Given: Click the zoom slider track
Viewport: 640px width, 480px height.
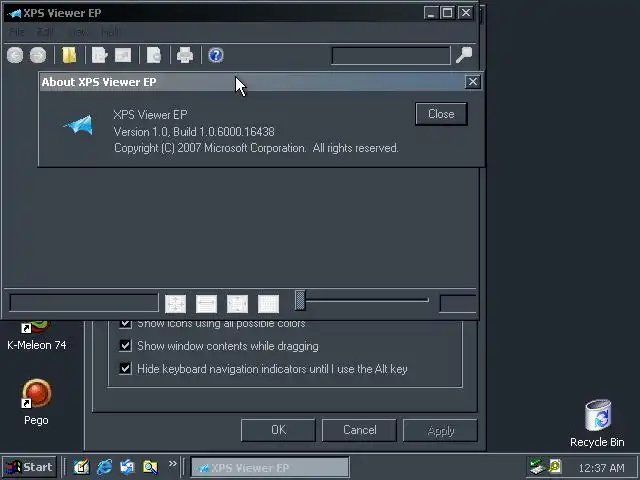Looking at the screenshot, I should pos(367,300).
